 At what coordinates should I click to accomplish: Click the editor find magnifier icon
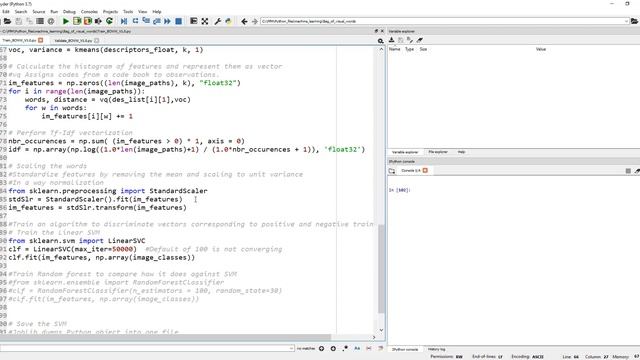pos(380,41)
